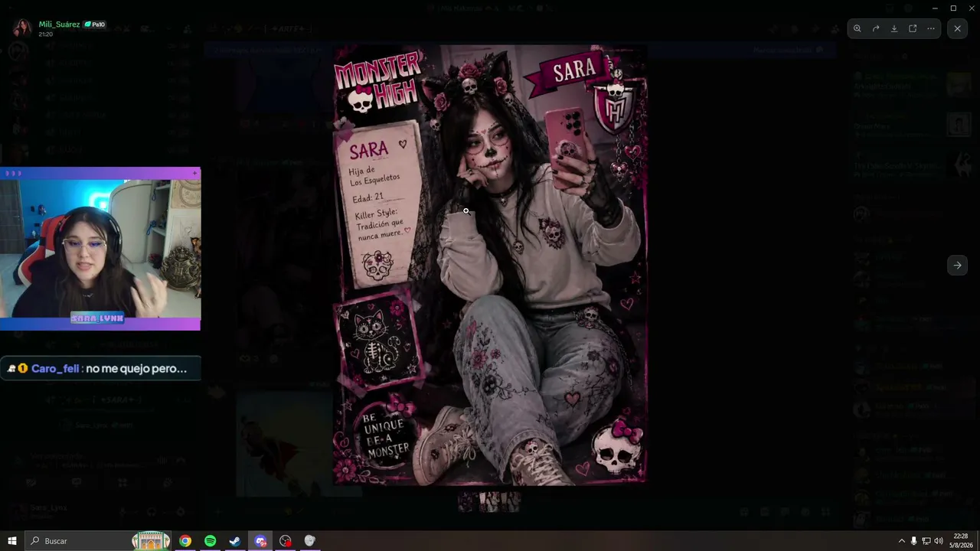The width and height of the screenshot is (980, 551).
Task: Click the microphone icon in system tray
Action: (913, 541)
